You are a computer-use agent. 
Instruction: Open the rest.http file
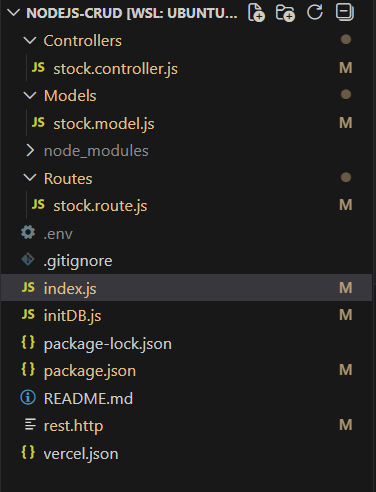pyautogui.click(x=74, y=426)
